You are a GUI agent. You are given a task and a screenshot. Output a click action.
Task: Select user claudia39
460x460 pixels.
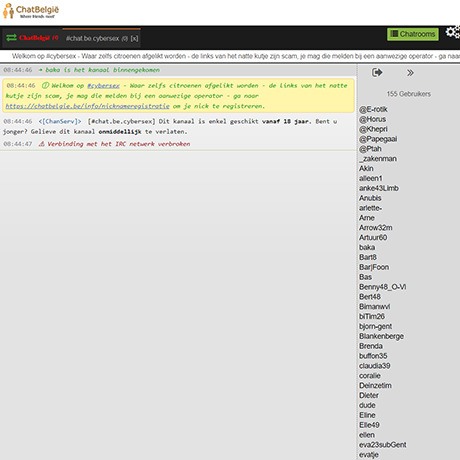point(375,366)
